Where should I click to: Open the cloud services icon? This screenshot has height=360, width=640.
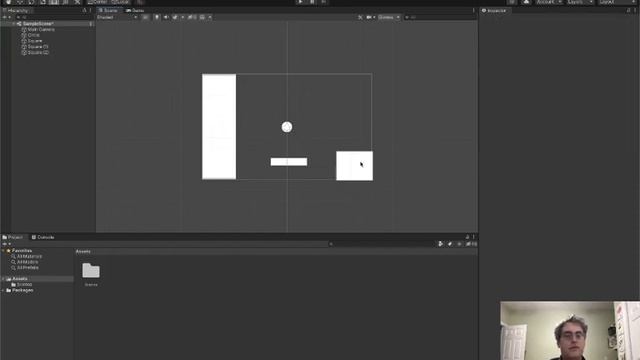point(526,2)
